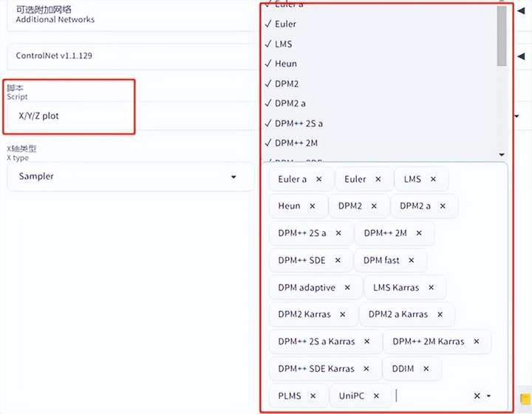Deselect DPM++ 2S a in the list
This screenshot has width=532, height=414.
(x=379, y=123)
